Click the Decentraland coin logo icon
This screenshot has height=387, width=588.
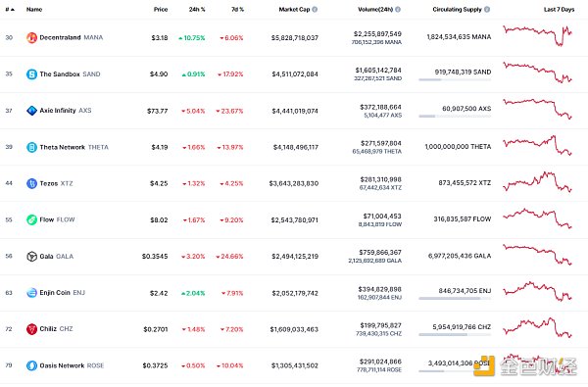point(31,37)
